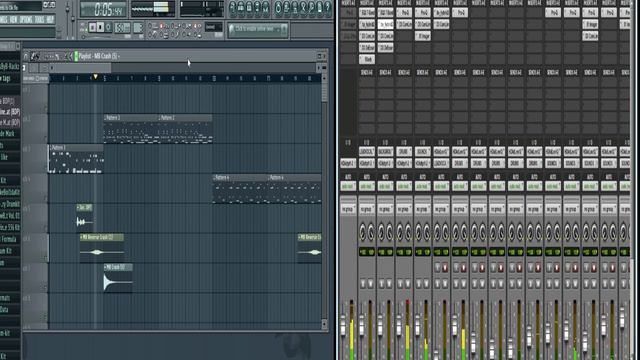640x360 pixels.
Task: Click the yellow playhead marker on the Playlist ruler
Action: click(95, 77)
